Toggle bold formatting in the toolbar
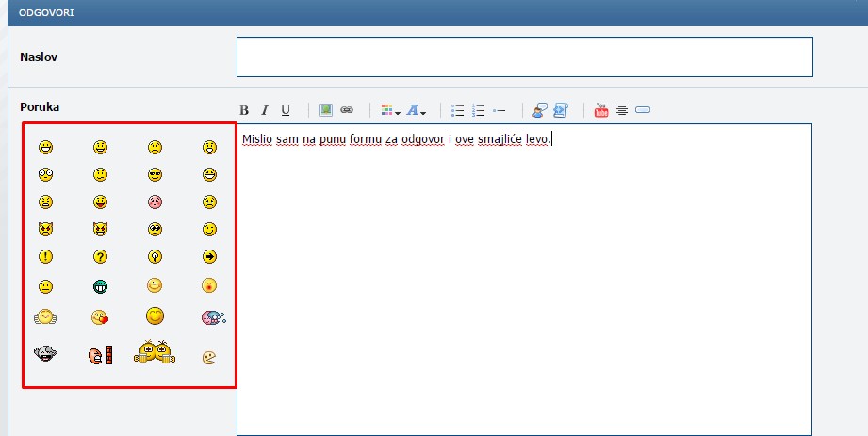This screenshot has width=868, height=436. point(243,110)
